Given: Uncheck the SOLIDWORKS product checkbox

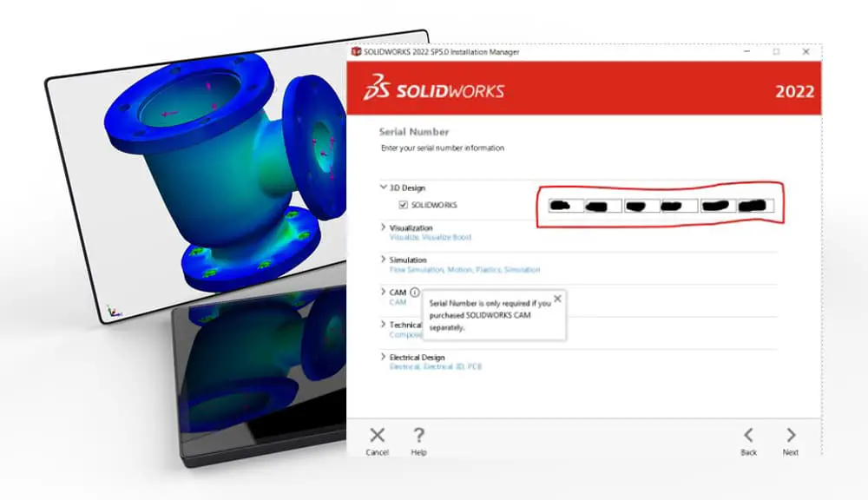Looking at the screenshot, I should pyautogui.click(x=403, y=205).
